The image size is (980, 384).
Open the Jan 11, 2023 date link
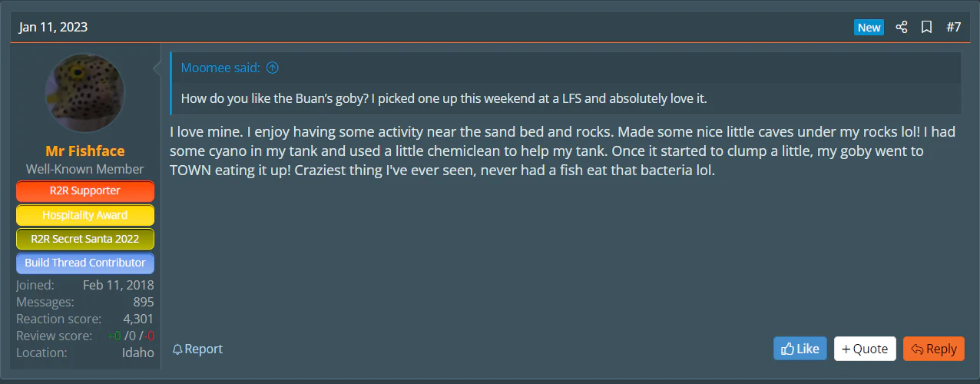click(54, 28)
